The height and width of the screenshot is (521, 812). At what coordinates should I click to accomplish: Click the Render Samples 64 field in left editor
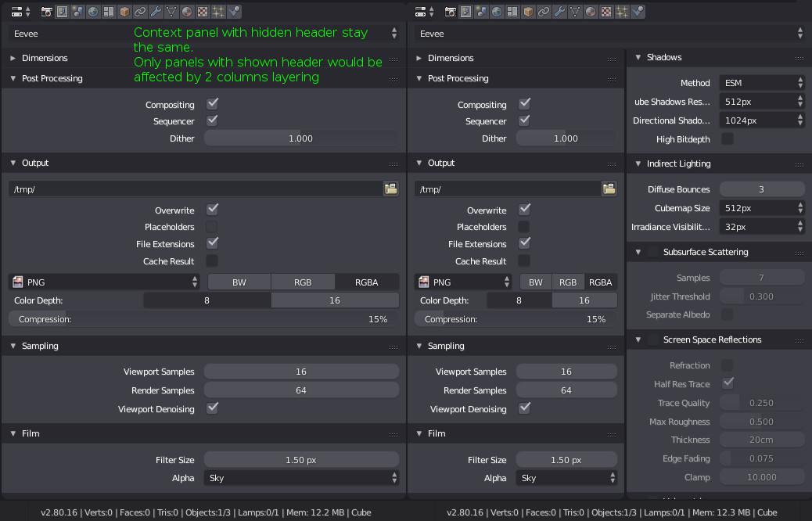[x=301, y=390]
